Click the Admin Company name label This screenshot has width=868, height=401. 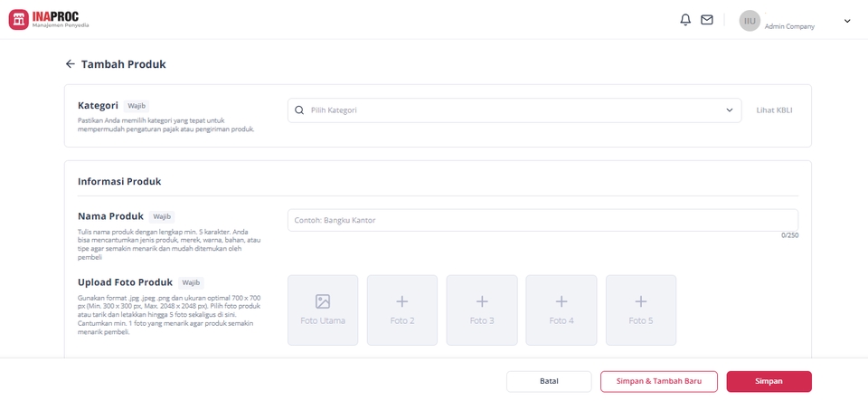point(789,26)
